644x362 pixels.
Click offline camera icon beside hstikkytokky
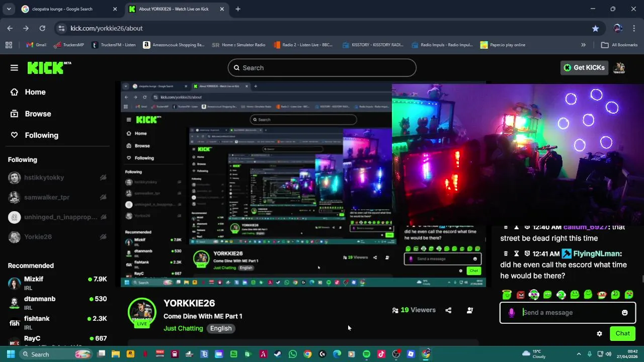click(x=103, y=177)
